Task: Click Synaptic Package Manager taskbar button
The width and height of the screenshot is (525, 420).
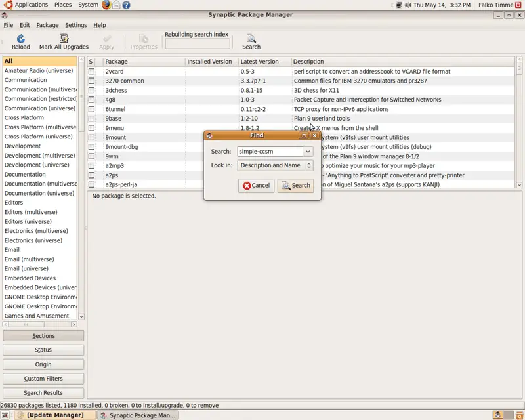Action: 138,415
